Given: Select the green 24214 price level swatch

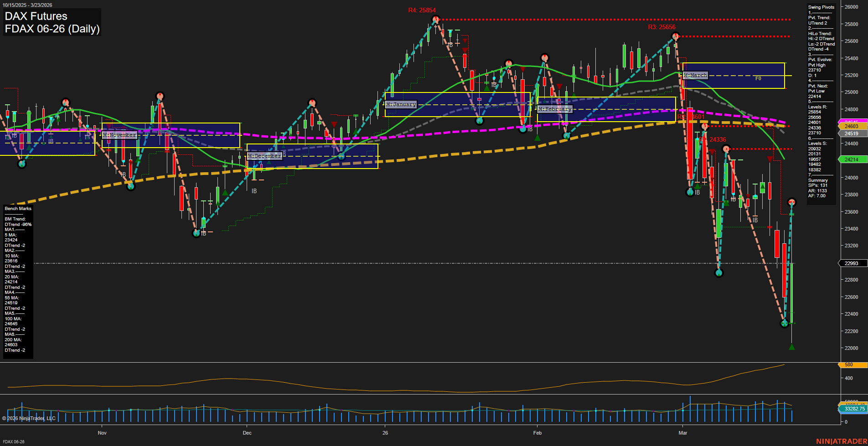Looking at the screenshot, I should click(x=852, y=159).
